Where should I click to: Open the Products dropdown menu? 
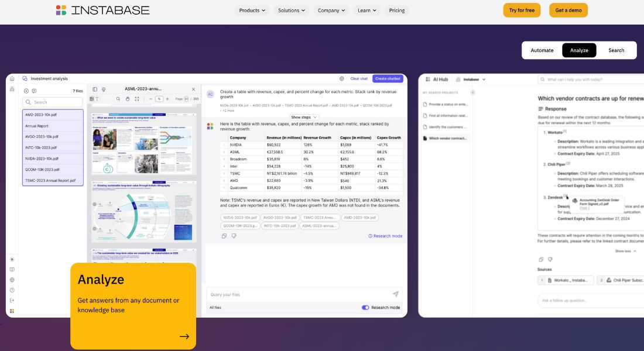(x=252, y=11)
